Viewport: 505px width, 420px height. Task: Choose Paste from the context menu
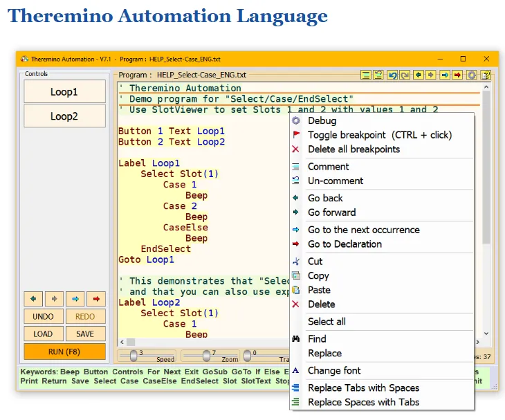pyautogui.click(x=382, y=290)
